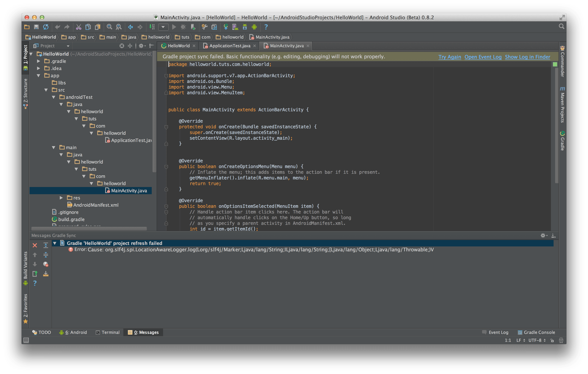Open the Event Log button
Image resolution: width=588 pixels, height=374 pixels.
coord(495,333)
